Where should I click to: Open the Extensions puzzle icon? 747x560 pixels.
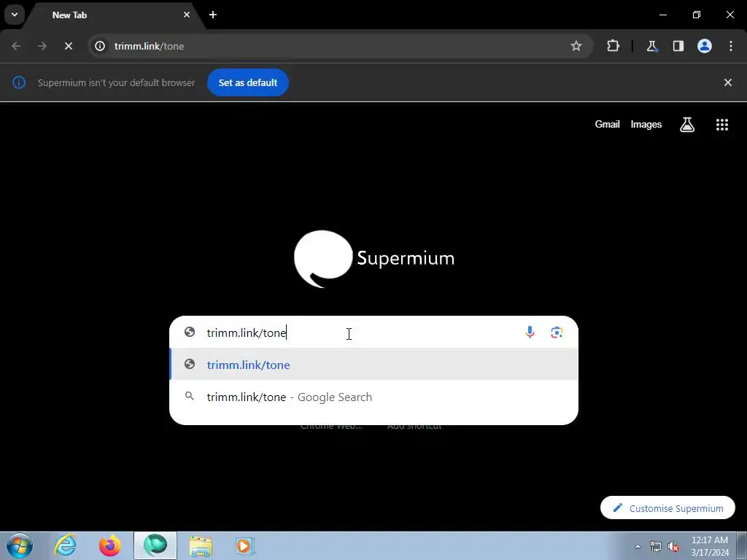(x=613, y=46)
